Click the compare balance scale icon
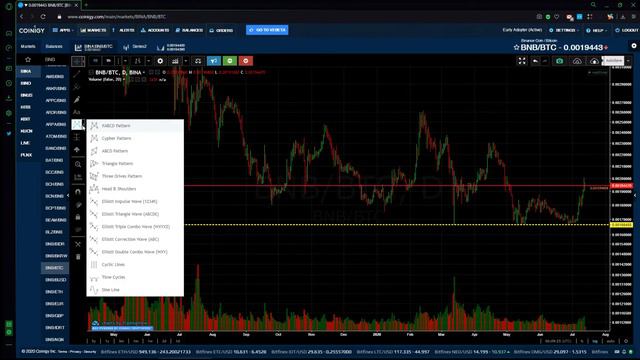640x360 pixels. coord(198,61)
